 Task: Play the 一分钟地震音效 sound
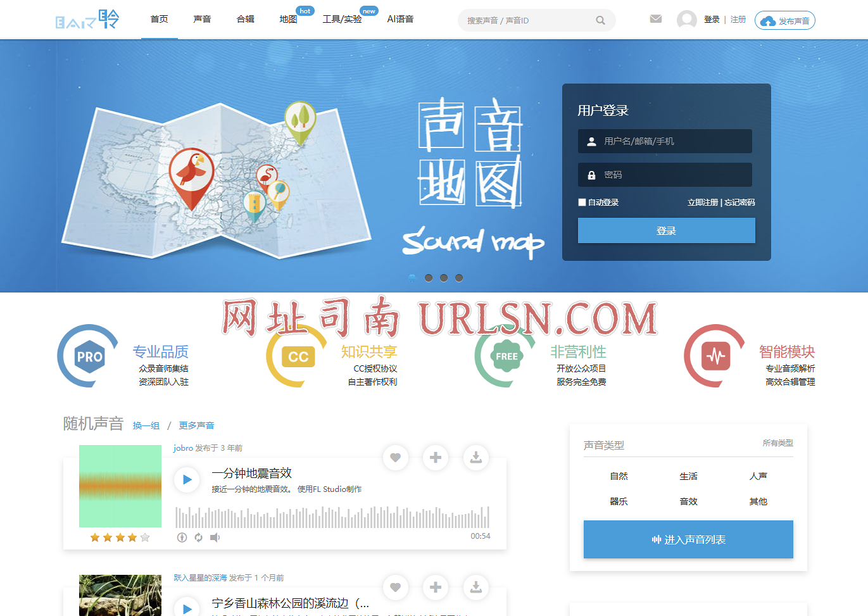[x=187, y=480]
